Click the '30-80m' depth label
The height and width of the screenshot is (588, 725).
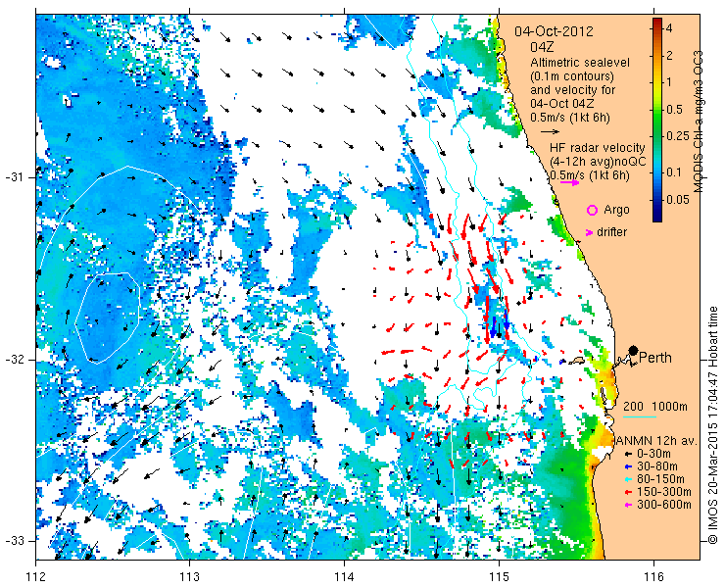(657, 466)
